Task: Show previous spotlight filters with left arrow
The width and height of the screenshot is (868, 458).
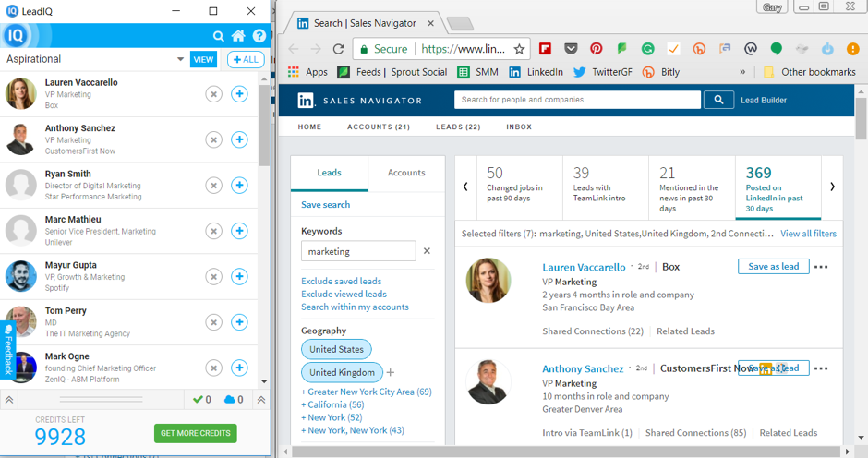Action: pos(465,187)
